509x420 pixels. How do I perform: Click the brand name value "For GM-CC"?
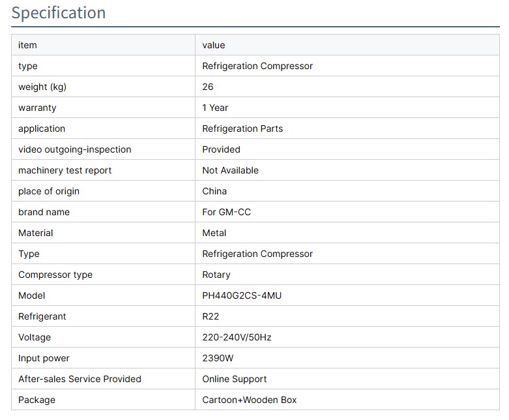[227, 212]
